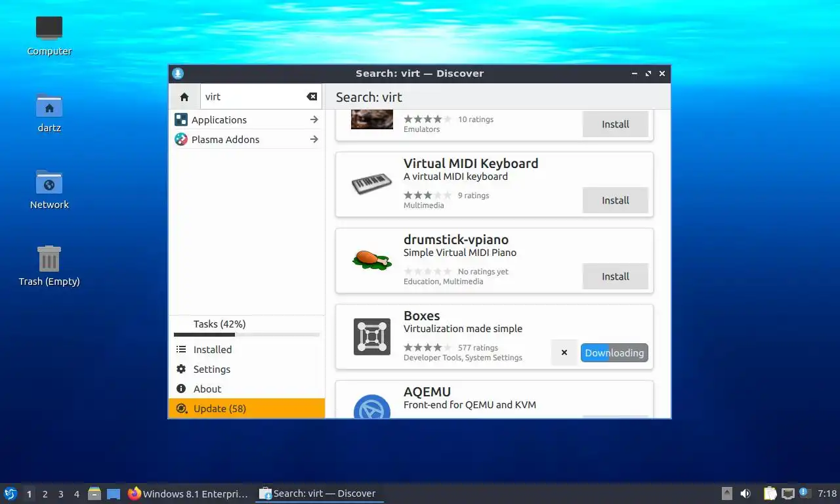The image size is (840, 504).
Task: Click the About info icon
Action: (181, 389)
